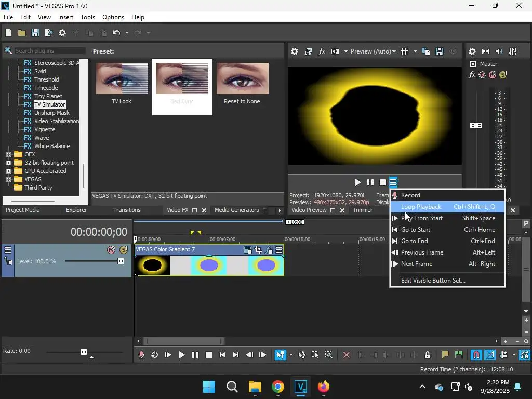Select Previous Frame menu entry
Viewport: 532px width, 399px height.
pyautogui.click(x=447, y=252)
